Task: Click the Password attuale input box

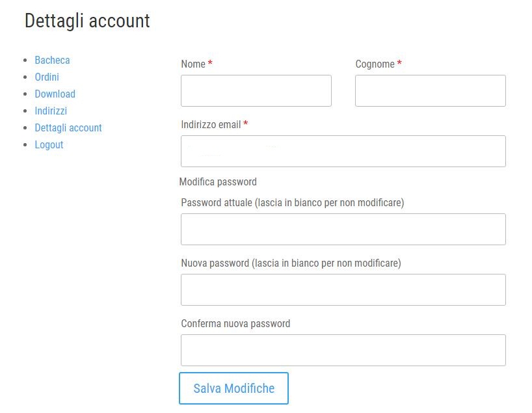Action: coord(343,230)
